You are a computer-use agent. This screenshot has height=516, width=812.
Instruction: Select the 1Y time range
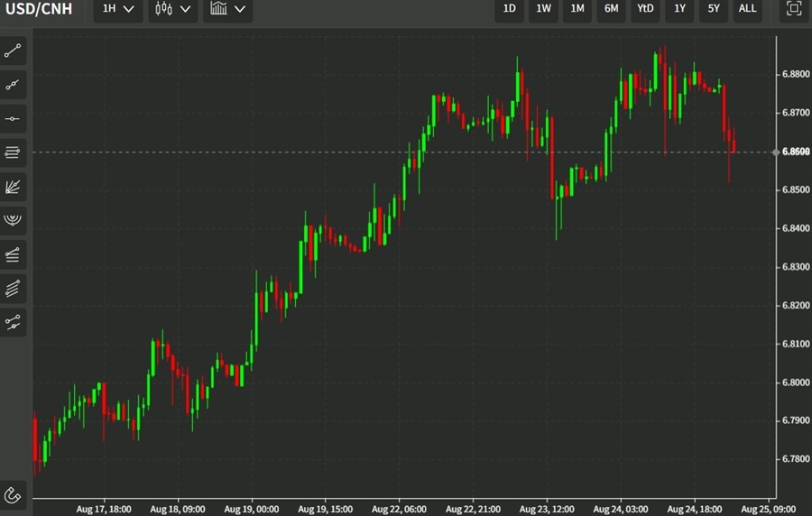tap(679, 9)
